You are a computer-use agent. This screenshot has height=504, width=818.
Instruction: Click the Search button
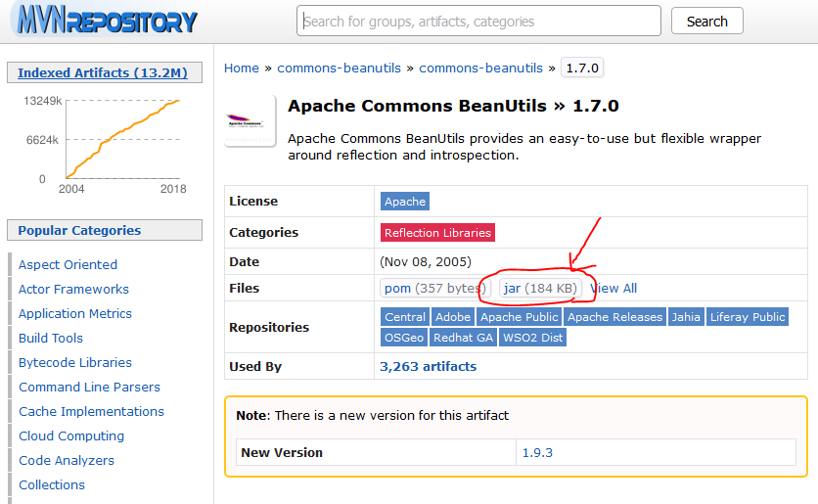pos(706,21)
